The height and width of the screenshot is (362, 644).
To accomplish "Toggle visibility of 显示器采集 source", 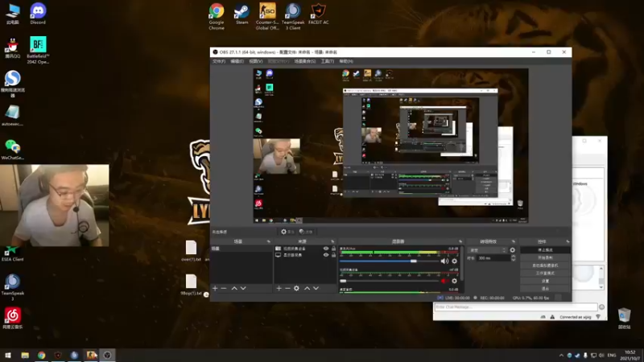I will tap(326, 255).
